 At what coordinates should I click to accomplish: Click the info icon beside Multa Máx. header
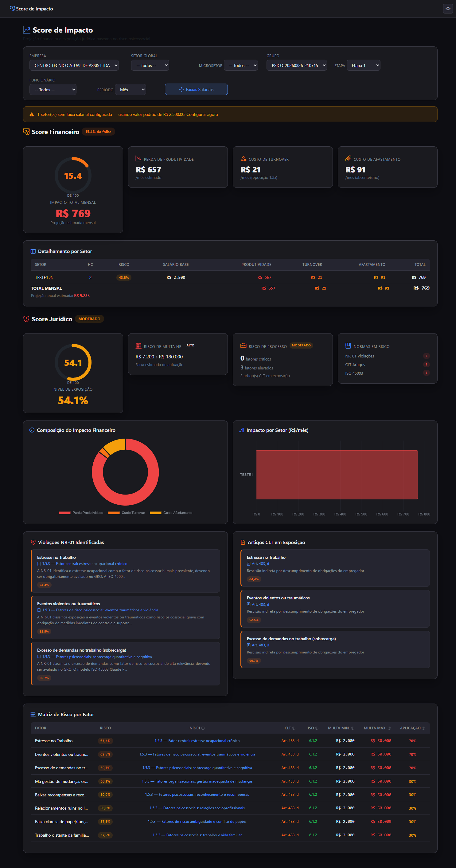click(389, 728)
